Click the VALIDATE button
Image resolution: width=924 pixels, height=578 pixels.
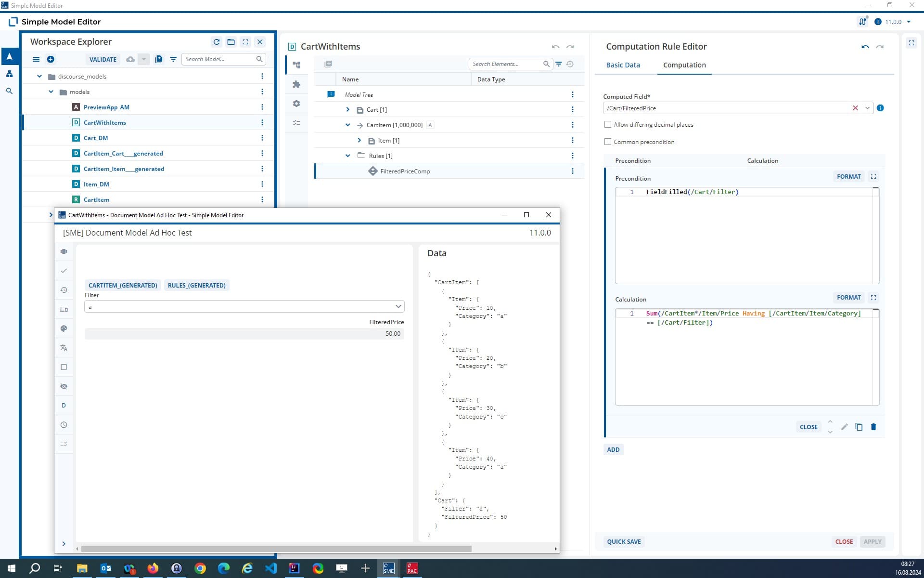(x=103, y=59)
